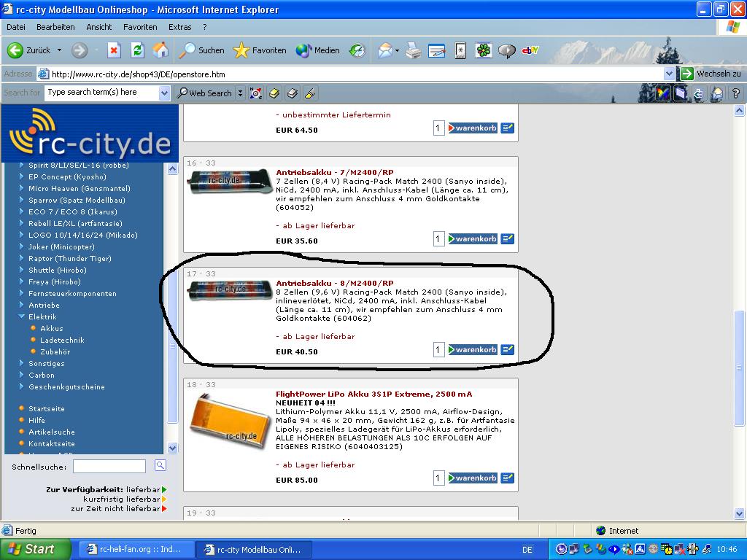Click the Forward arrow toolbar button

pos(80,50)
